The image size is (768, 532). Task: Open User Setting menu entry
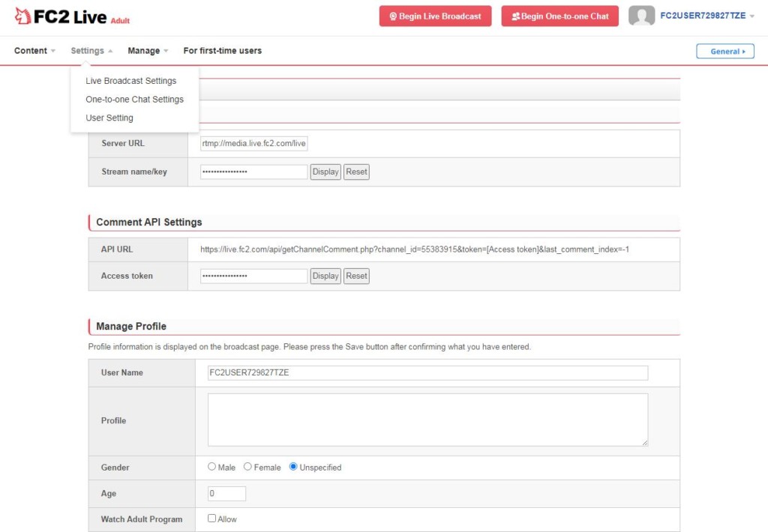click(109, 118)
